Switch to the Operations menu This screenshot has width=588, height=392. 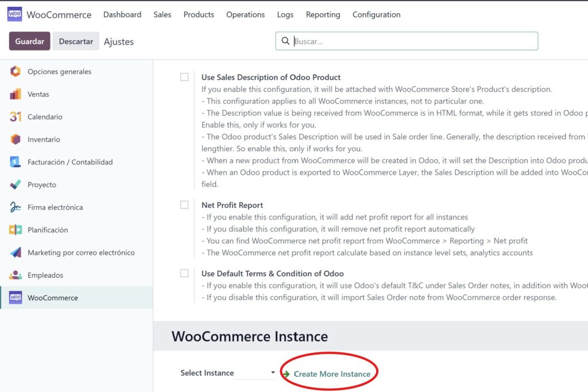(245, 14)
